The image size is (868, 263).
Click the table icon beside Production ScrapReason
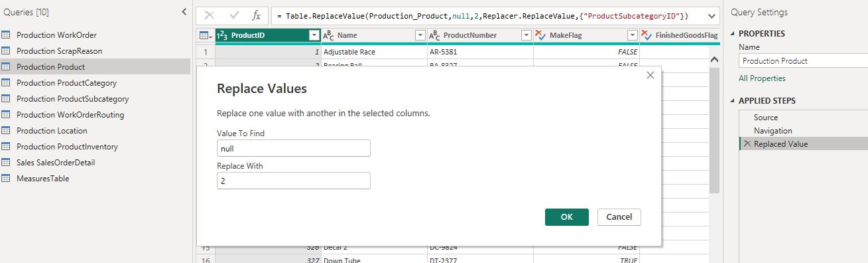click(x=6, y=51)
